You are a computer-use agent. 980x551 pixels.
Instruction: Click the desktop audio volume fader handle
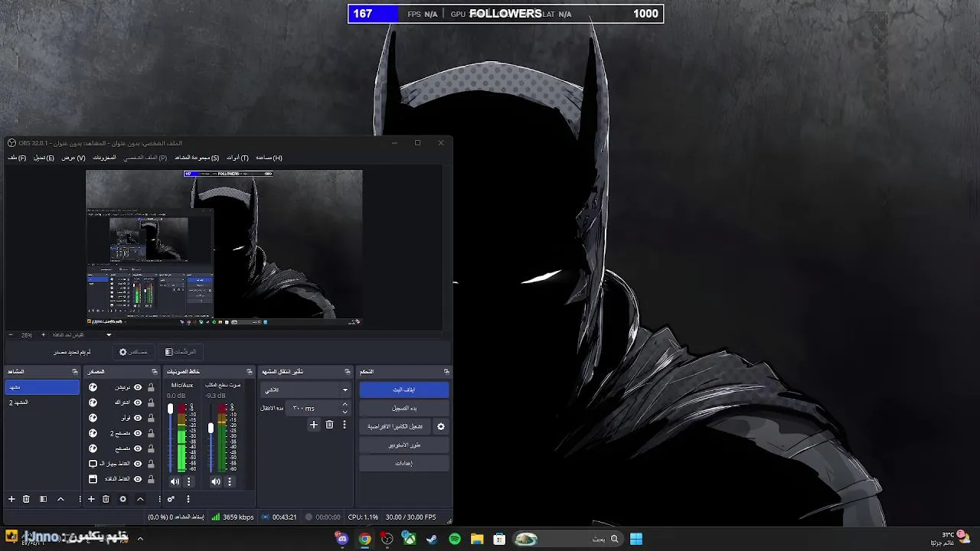(211, 428)
